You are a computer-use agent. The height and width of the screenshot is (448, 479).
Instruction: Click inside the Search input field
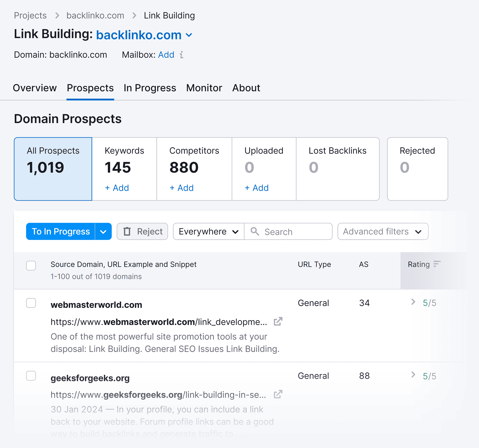[289, 231]
